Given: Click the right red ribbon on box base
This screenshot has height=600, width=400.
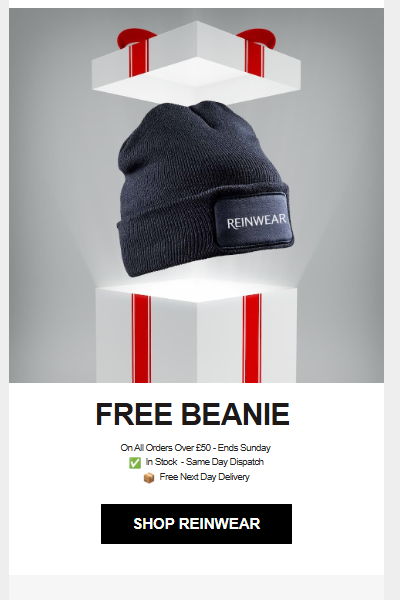Looking at the screenshot, I should point(252,338).
